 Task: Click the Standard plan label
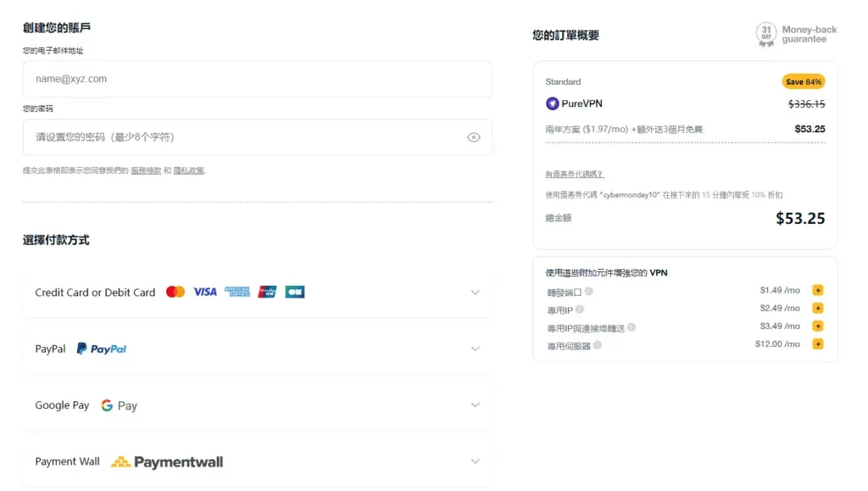point(563,82)
